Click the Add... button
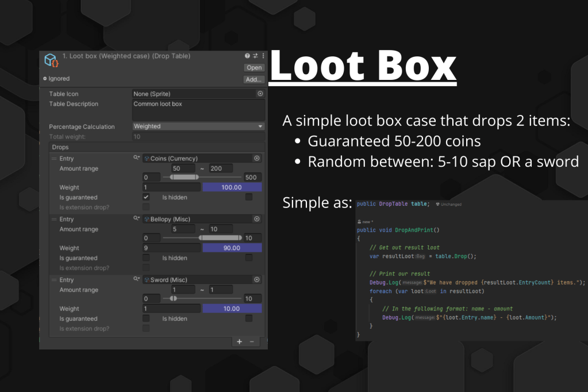 tap(253, 79)
